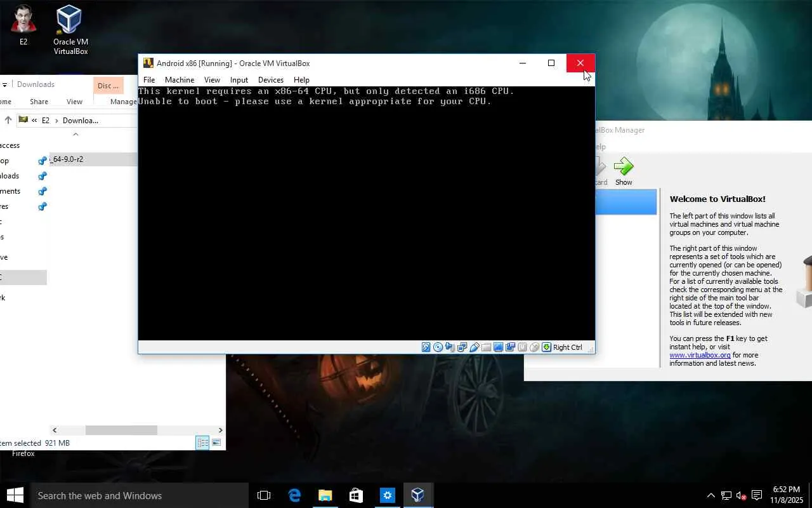Image resolution: width=812 pixels, height=508 pixels.
Task: Open the Help menu in the VM window
Action: 301,80
